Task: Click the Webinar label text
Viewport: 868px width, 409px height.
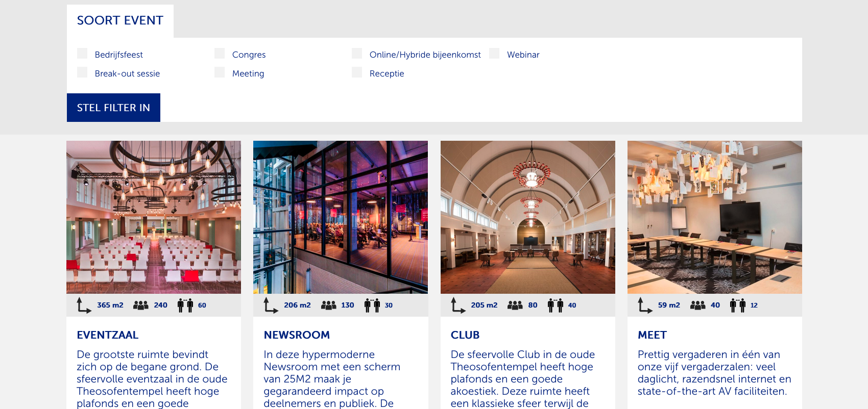Action: (x=523, y=55)
